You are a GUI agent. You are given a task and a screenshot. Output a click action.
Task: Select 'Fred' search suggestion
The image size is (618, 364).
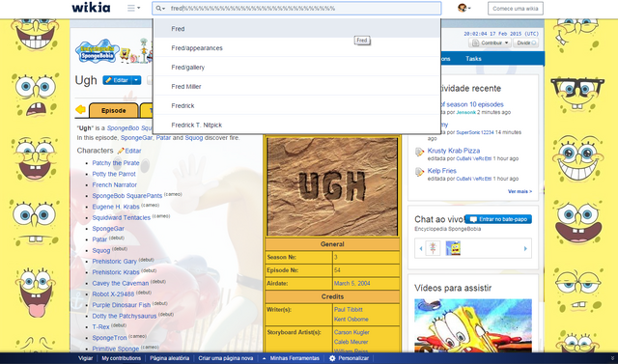click(297, 29)
